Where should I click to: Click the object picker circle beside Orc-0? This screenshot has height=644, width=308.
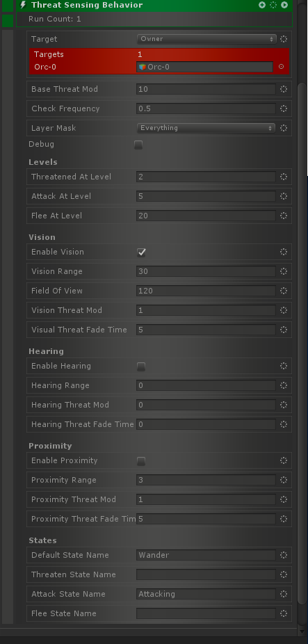pyautogui.click(x=282, y=67)
